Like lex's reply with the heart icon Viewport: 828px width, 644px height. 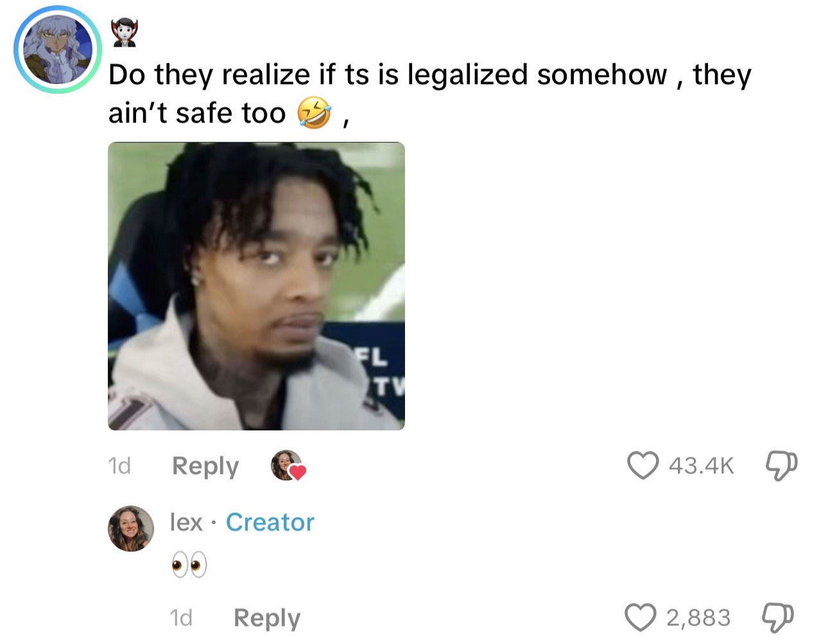641,618
